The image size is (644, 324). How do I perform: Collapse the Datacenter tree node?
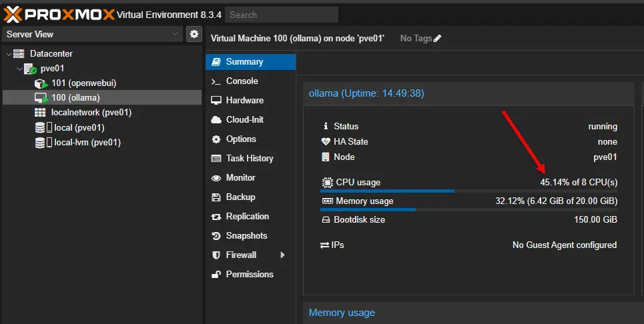[8, 54]
